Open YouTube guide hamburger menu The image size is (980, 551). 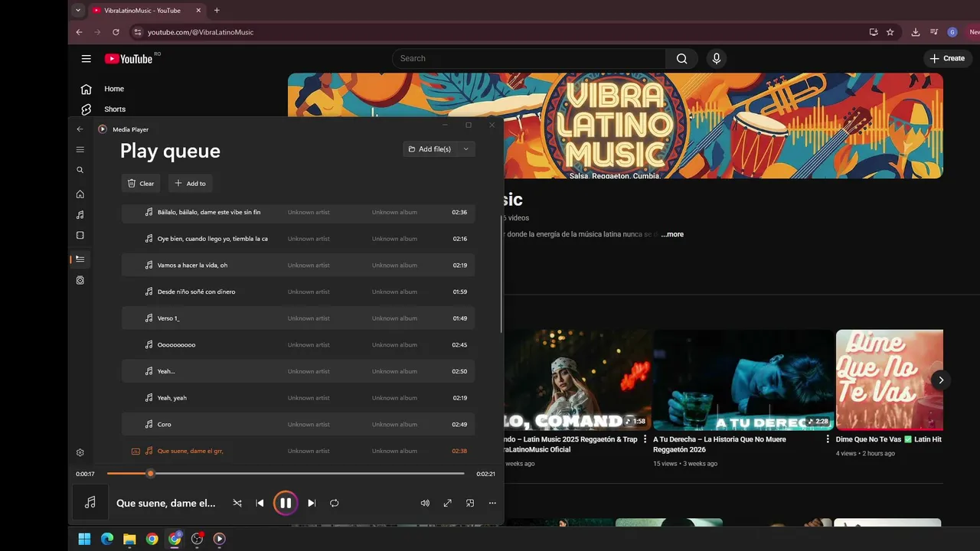[x=87, y=59]
